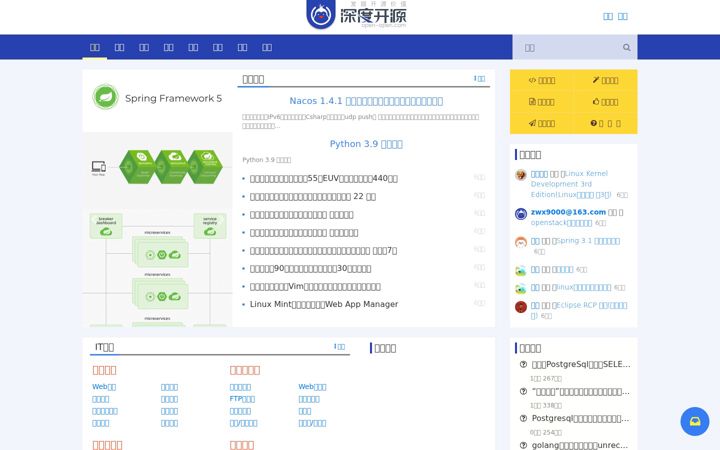
Task: Open the pencil tool shortcut in yellow panel
Action: click(605, 80)
